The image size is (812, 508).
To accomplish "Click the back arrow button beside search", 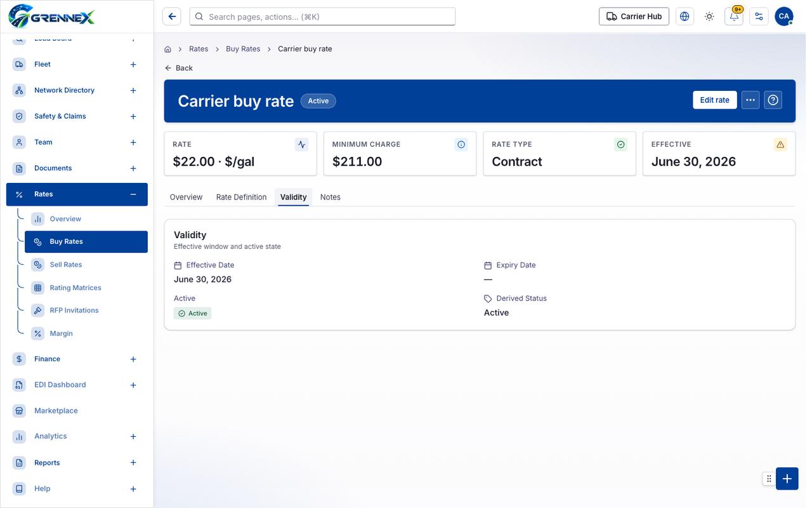I will click(x=172, y=17).
